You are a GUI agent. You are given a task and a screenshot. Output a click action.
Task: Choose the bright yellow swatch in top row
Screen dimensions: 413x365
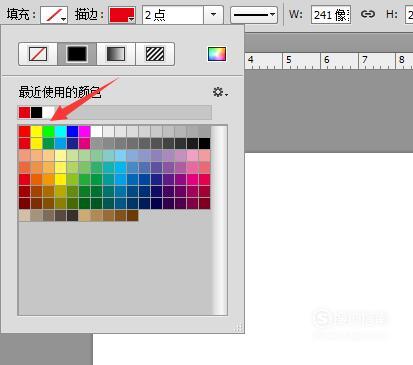coord(36,131)
